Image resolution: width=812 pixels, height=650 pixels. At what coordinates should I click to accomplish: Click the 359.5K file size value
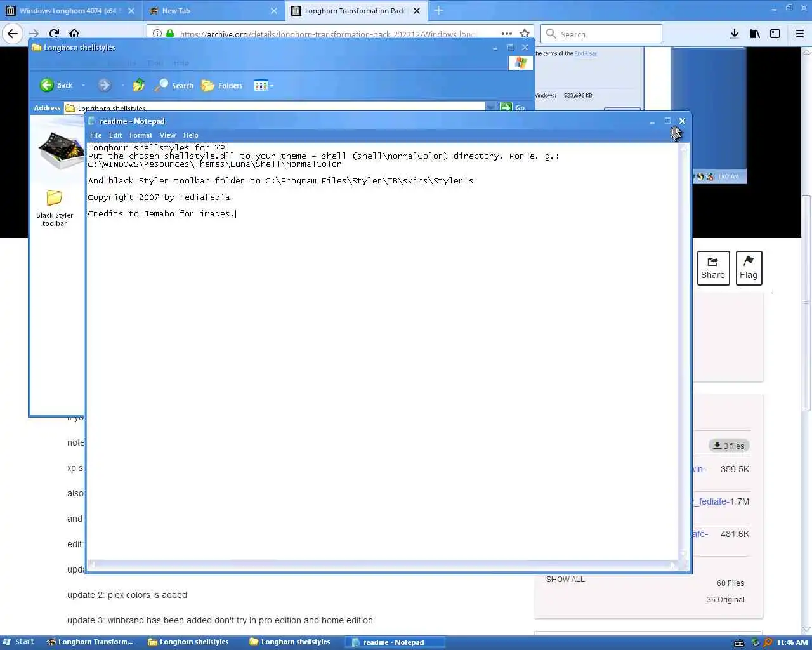click(x=735, y=469)
